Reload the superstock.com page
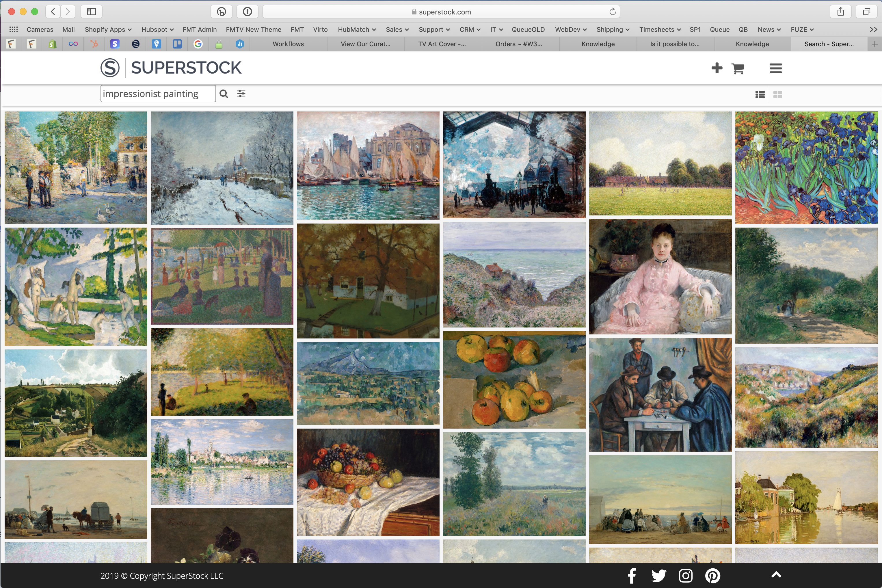The height and width of the screenshot is (588, 882). click(612, 12)
